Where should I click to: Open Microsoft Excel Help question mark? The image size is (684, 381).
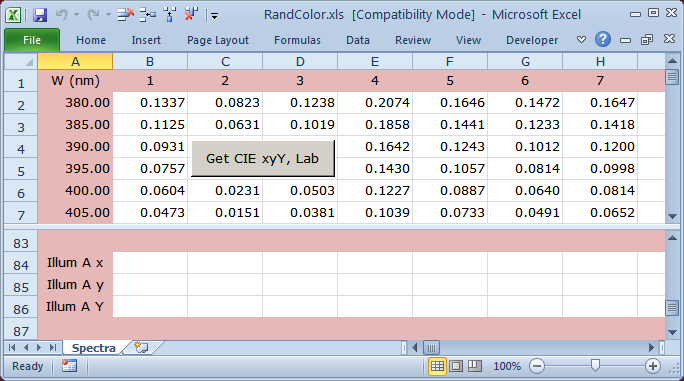[602, 39]
